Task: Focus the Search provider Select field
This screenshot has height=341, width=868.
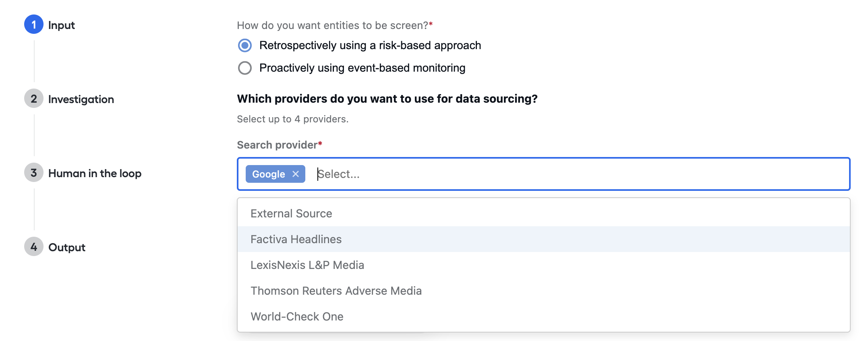Action: tap(580, 174)
